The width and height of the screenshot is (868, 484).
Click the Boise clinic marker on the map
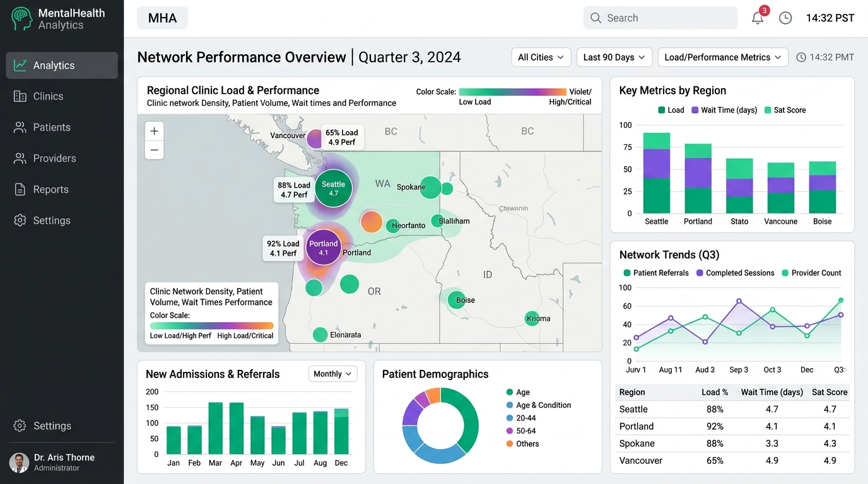[x=456, y=299]
